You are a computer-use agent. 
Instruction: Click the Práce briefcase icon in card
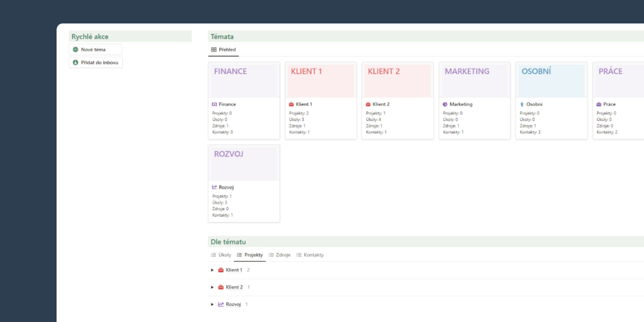599,104
